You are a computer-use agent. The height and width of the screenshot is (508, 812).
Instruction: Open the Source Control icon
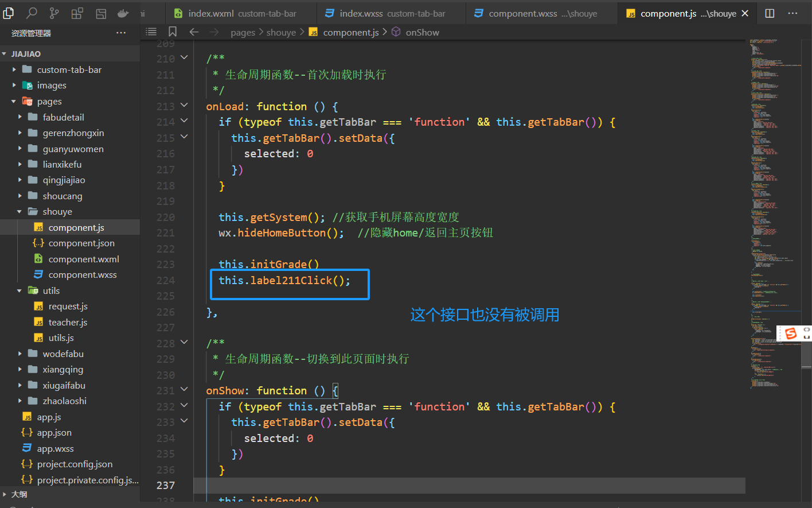(54, 13)
